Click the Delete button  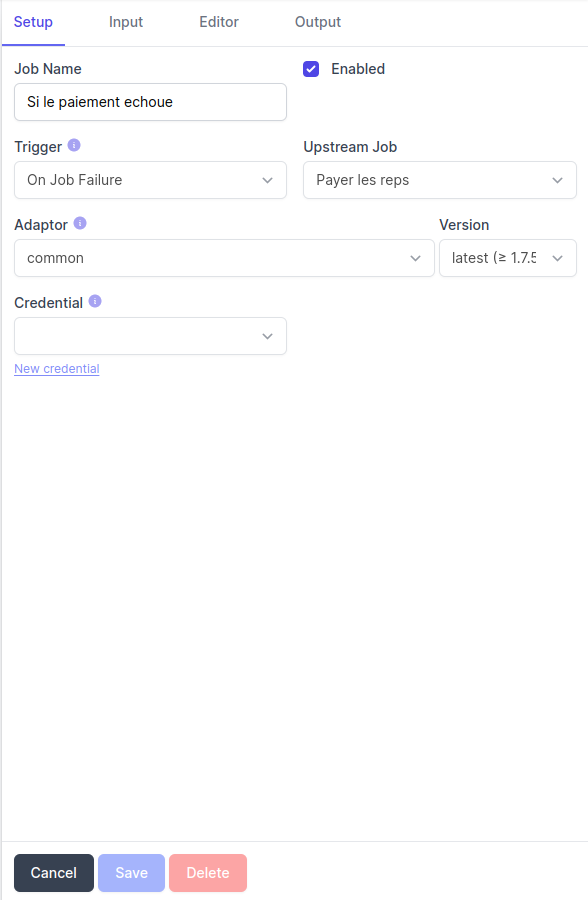click(207, 872)
